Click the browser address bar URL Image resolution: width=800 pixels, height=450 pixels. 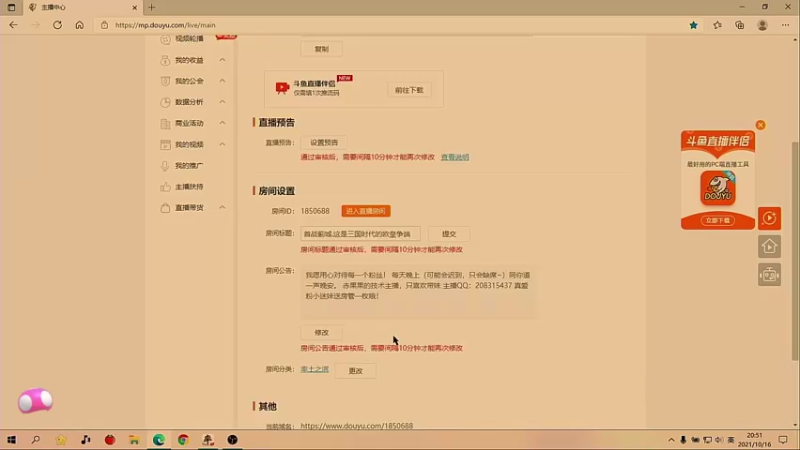tap(165, 25)
